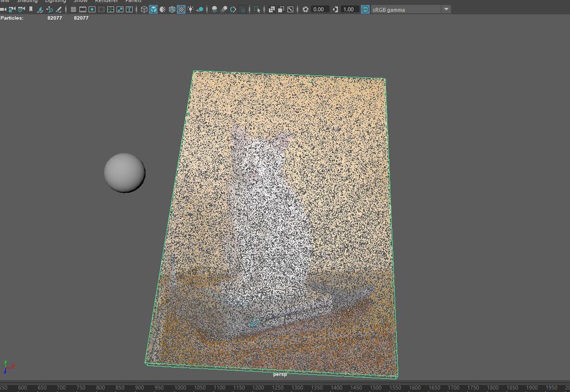Open the view bookmarks icon
Image resolution: width=570 pixels, height=392 pixels.
point(30,9)
